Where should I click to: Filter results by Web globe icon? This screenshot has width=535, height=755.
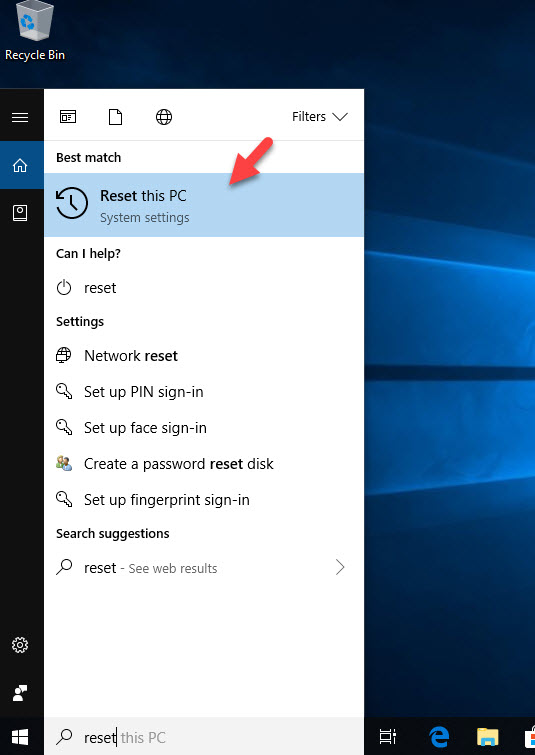tap(164, 117)
